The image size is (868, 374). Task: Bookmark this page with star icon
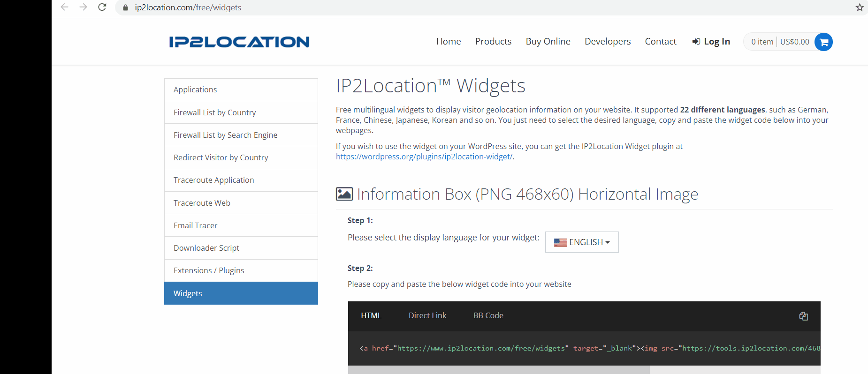click(x=860, y=7)
